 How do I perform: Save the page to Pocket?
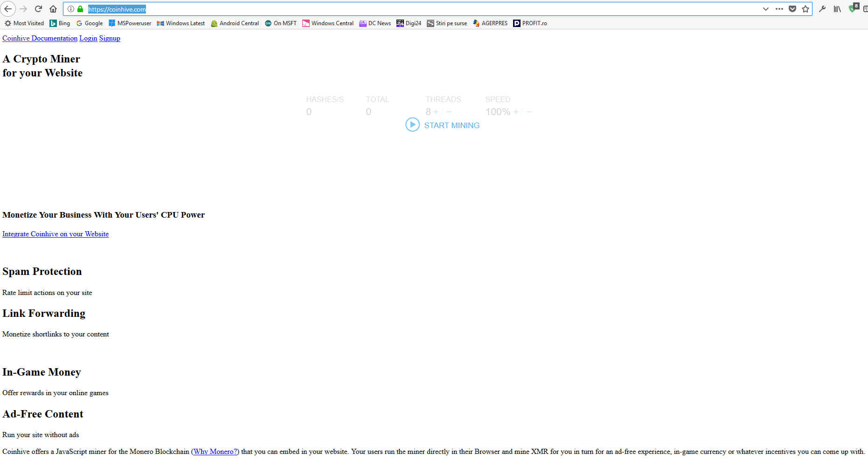pos(792,9)
